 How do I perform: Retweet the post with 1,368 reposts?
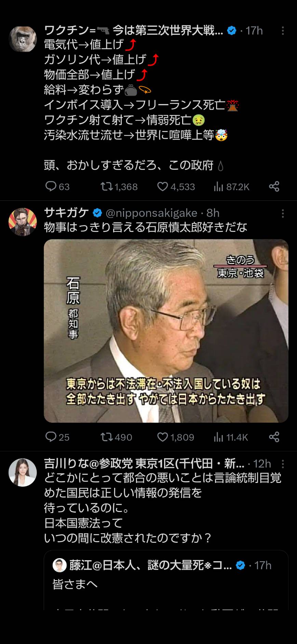119,186
